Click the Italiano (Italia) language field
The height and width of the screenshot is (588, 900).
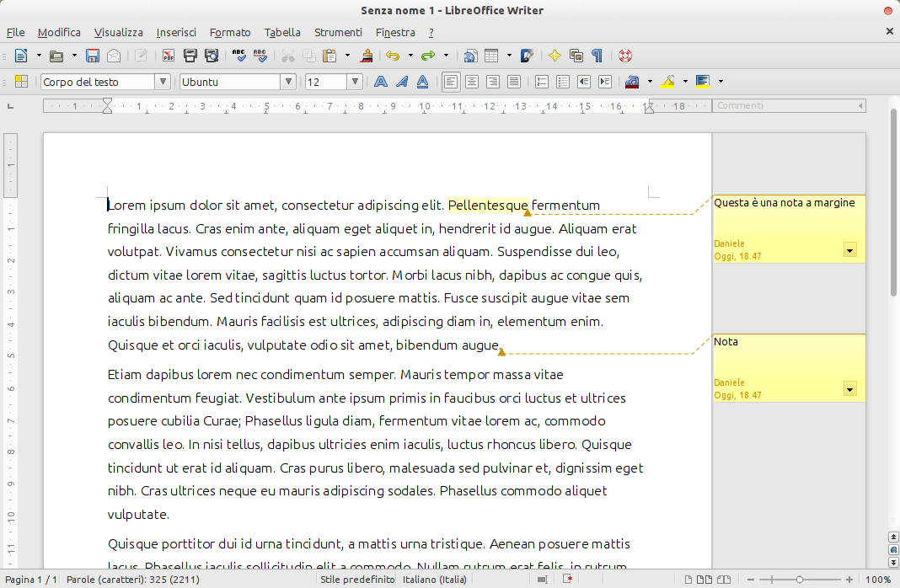[434, 580]
